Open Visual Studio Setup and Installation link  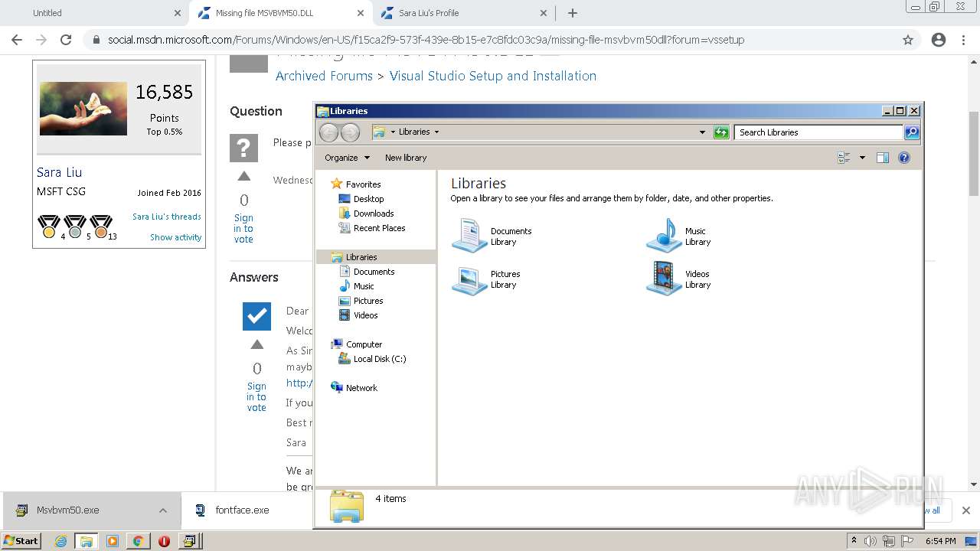[493, 76]
